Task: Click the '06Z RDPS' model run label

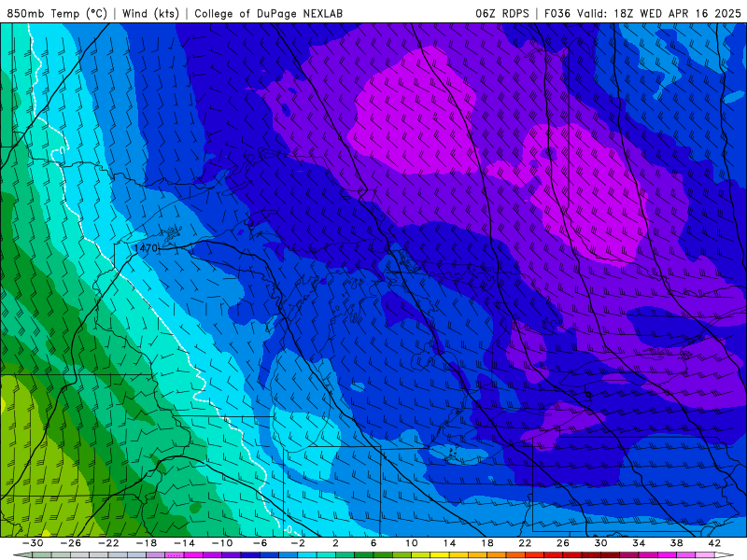Action: click(x=502, y=13)
